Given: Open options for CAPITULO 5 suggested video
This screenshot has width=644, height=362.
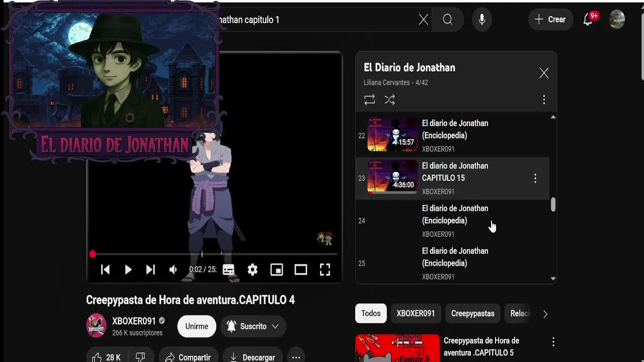Looking at the screenshot, I should [x=553, y=342].
